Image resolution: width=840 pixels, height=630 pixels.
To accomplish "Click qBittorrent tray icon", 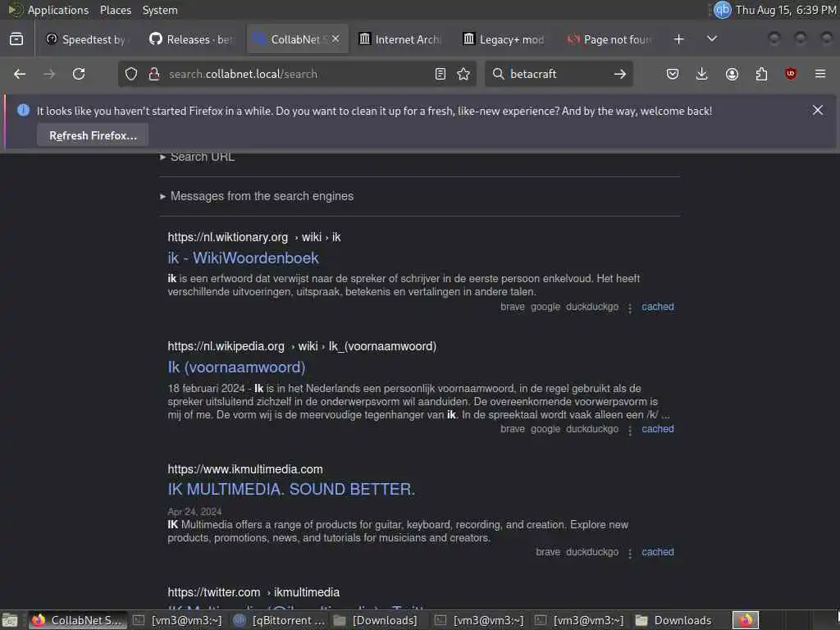I will pyautogui.click(x=722, y=10).
